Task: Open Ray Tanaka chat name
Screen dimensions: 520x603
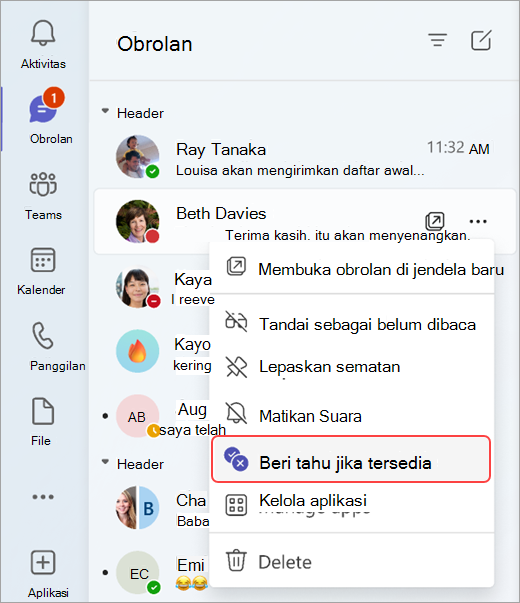Action: (x=221, y=149)
